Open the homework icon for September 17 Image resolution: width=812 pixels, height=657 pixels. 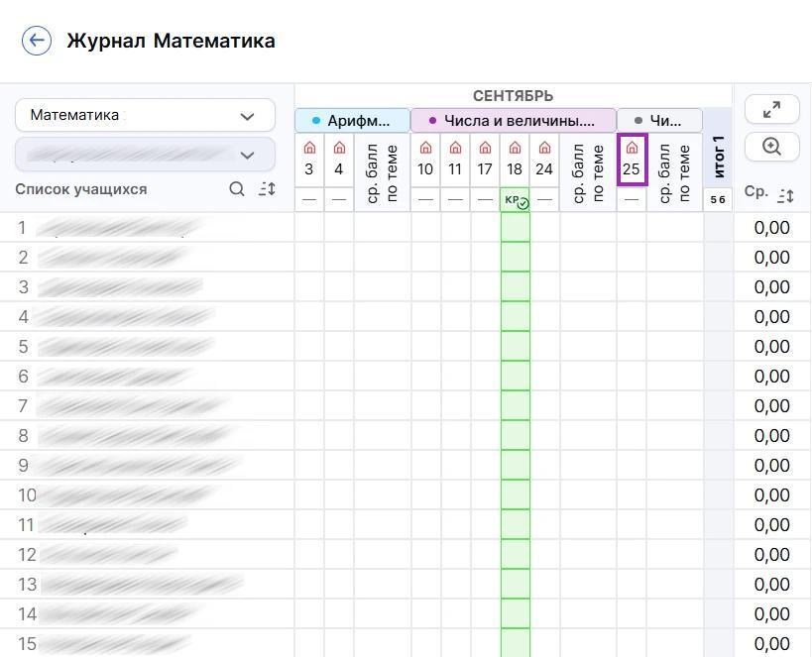click(485, 148)
